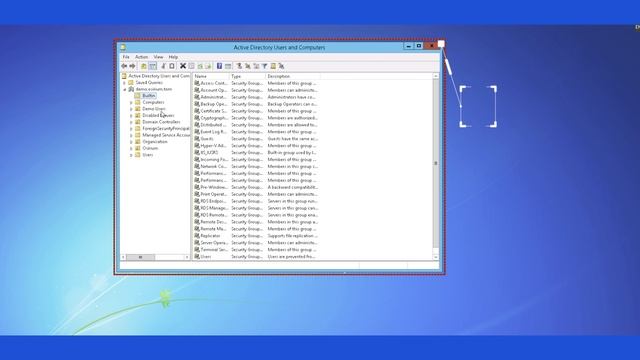Collapse the domain node in the tree
The image size is (640, 360).
124,89
